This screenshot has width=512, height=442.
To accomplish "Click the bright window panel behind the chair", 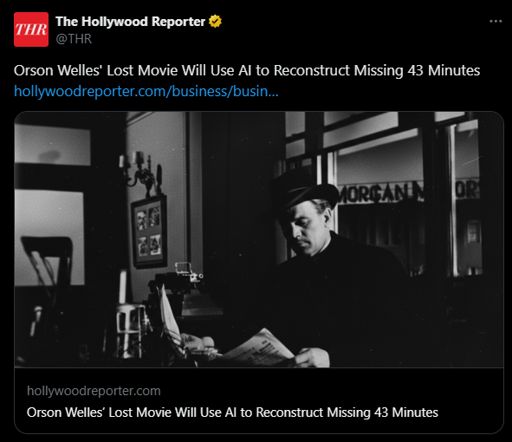I will [x=48, y=237].
